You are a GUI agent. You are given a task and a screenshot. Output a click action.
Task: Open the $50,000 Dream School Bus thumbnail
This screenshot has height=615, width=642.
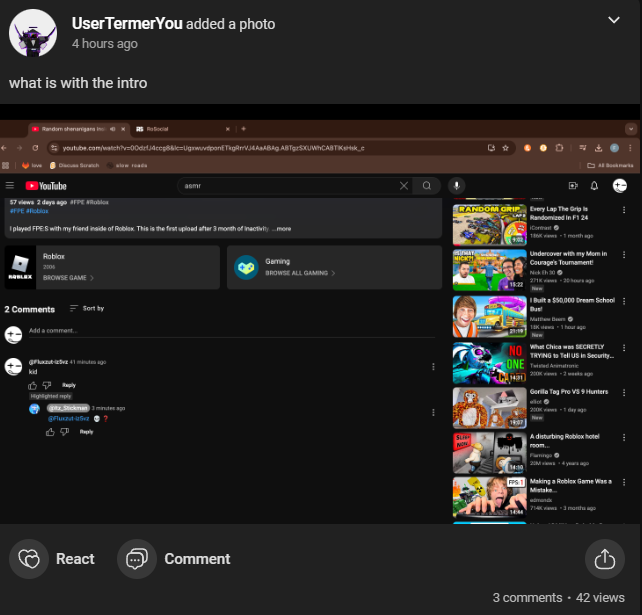tap(490, 317)
